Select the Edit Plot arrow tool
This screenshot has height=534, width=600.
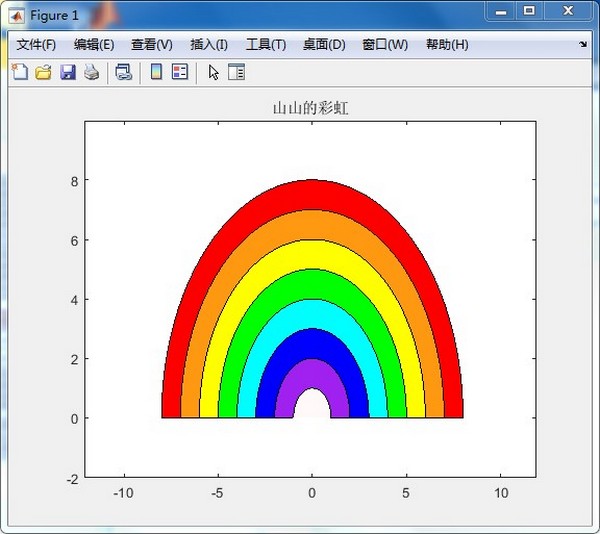click(214, 72)
